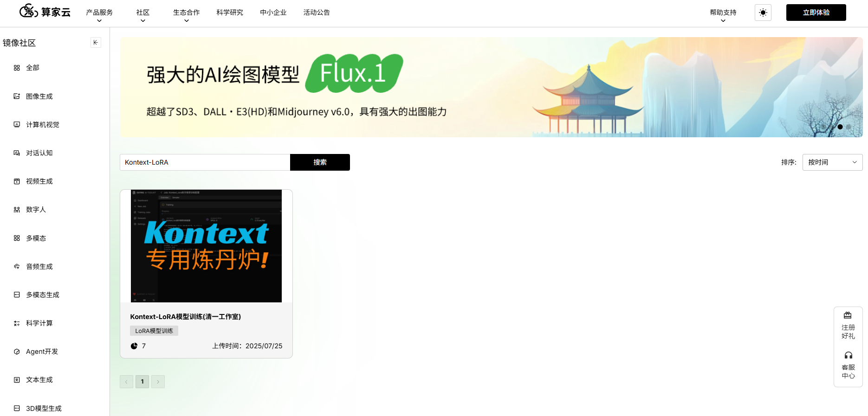The height and width of the screenshot is (416, 868).
Task: Click the 镜像社区 sidebar heading
Action: [19, 43]
